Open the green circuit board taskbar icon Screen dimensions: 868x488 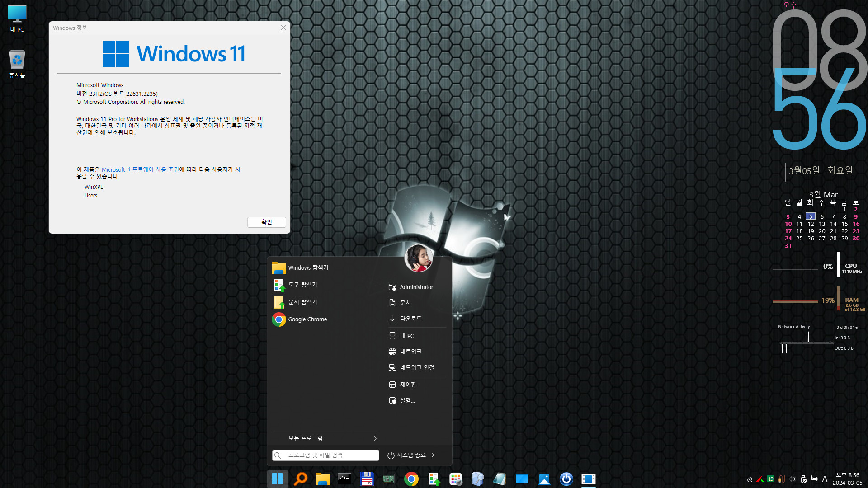pyautogui.click(x=389, y=479)
